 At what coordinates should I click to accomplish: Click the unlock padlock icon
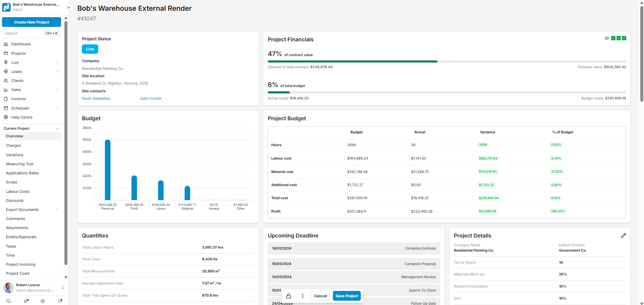(288, 296)
